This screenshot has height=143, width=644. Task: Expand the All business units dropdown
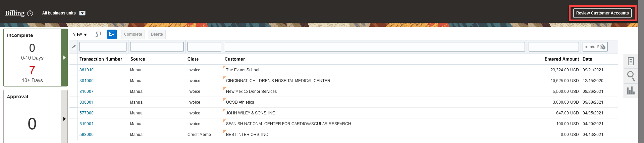[x=83, y=13]
